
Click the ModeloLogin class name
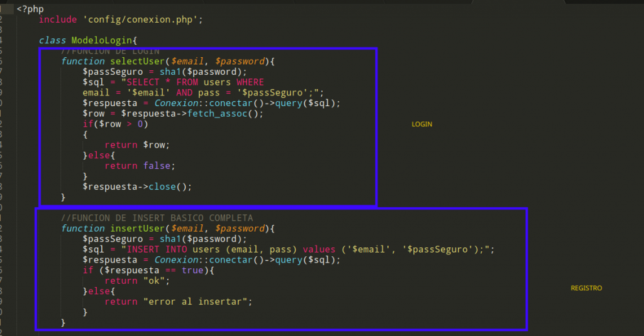tap(99, 40)
